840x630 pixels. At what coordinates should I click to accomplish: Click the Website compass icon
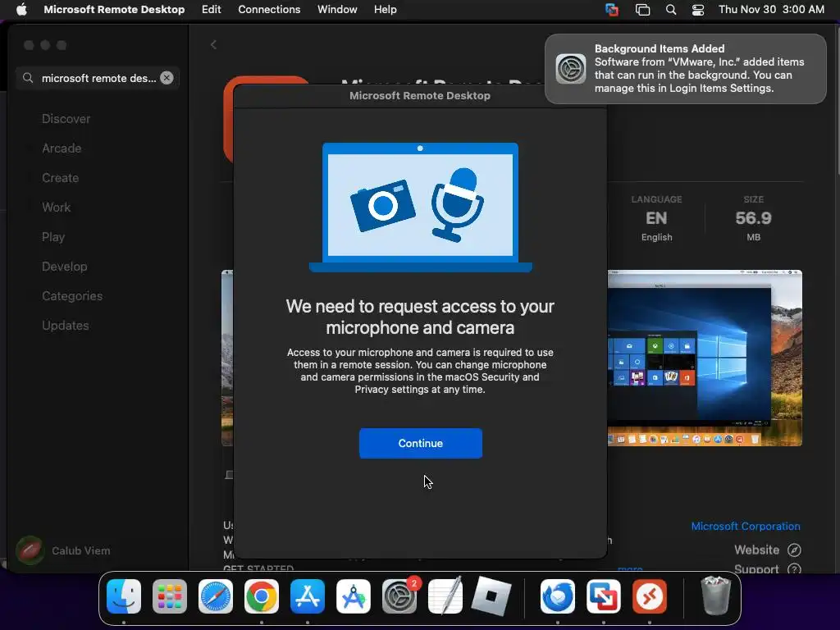tap(794, 550)
